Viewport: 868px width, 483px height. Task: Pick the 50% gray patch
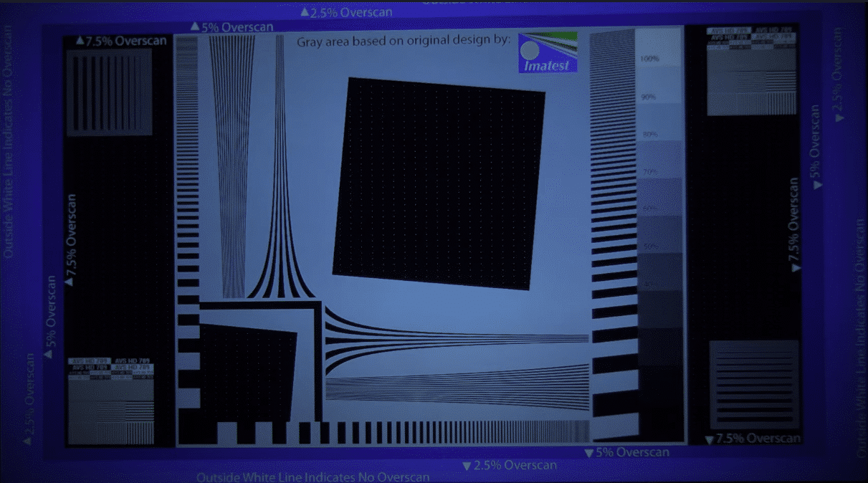click(661, 235)
